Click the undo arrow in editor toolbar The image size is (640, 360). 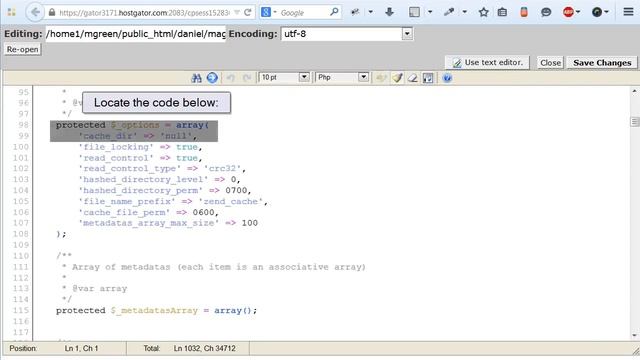(x=231, y=78)
